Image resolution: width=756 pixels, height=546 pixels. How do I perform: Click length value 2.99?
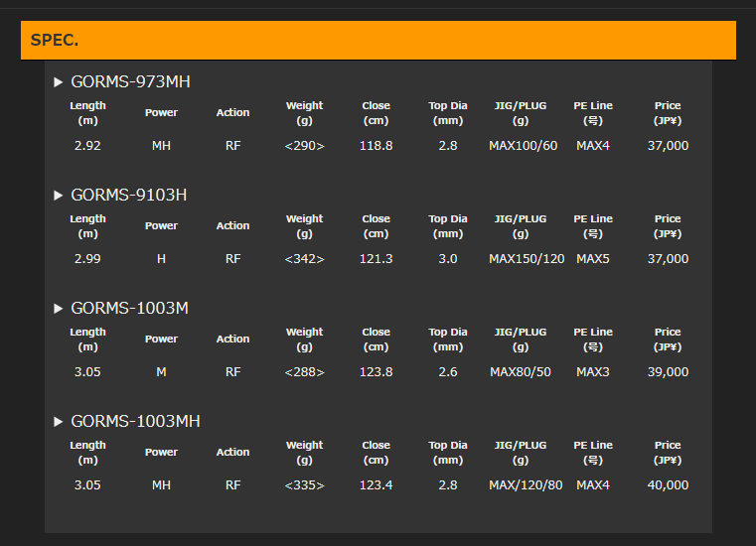click(x=87, y=259)
